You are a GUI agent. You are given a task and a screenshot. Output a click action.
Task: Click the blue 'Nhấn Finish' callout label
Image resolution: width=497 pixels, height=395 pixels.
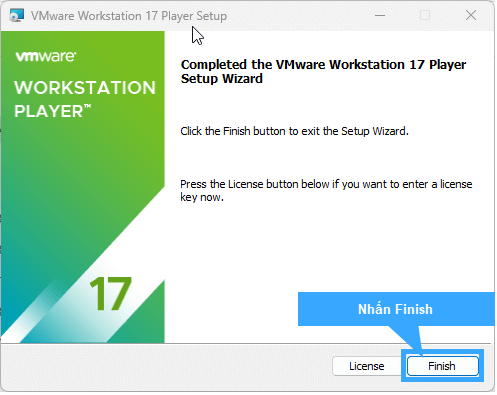pos(396,310)
